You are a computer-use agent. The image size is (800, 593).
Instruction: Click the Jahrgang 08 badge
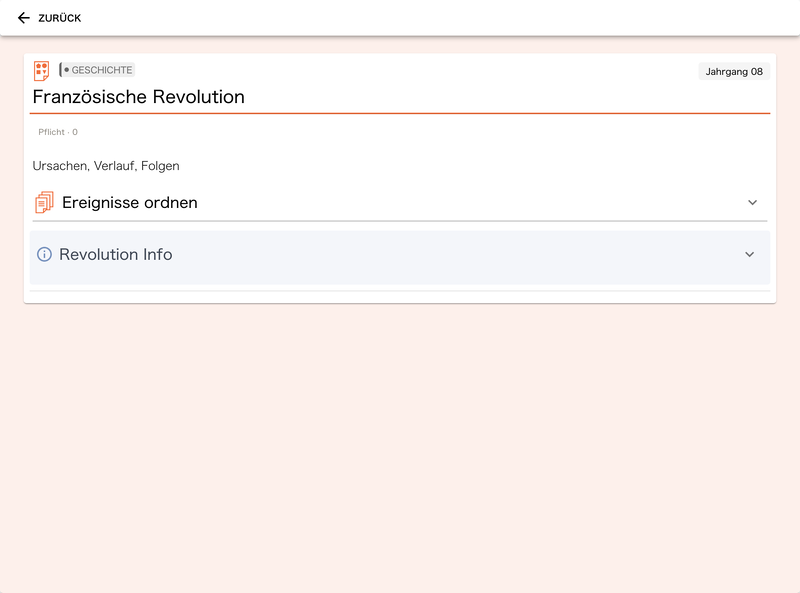tap(734, 71)
